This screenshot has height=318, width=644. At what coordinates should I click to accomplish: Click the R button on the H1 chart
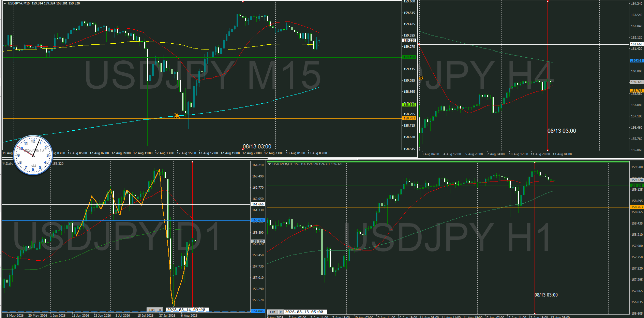click(281, 312)
